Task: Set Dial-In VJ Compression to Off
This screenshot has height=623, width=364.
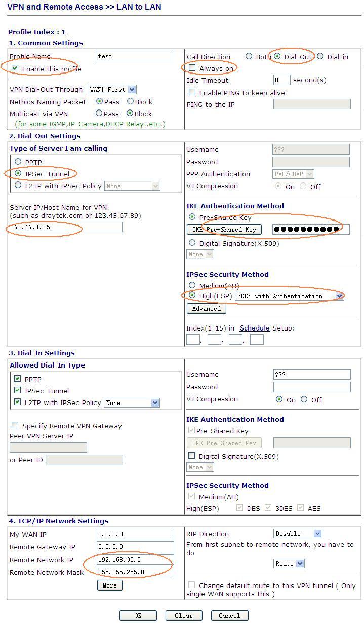Action: click(304, 399)
